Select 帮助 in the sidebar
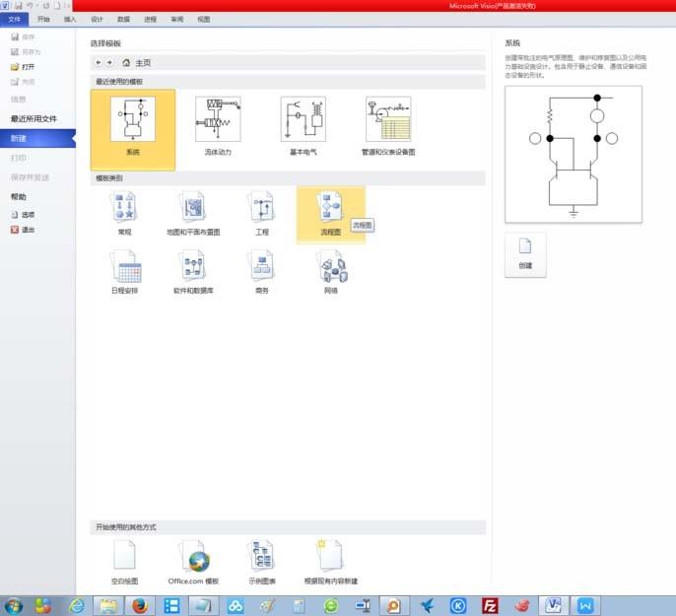 point(18,196)
